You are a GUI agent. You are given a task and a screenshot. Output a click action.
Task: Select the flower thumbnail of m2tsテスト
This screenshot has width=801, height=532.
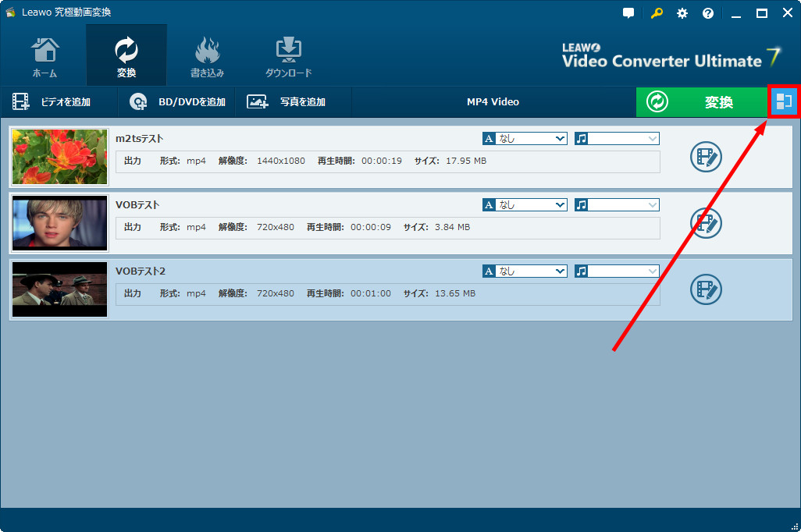(x=60, y=157)
